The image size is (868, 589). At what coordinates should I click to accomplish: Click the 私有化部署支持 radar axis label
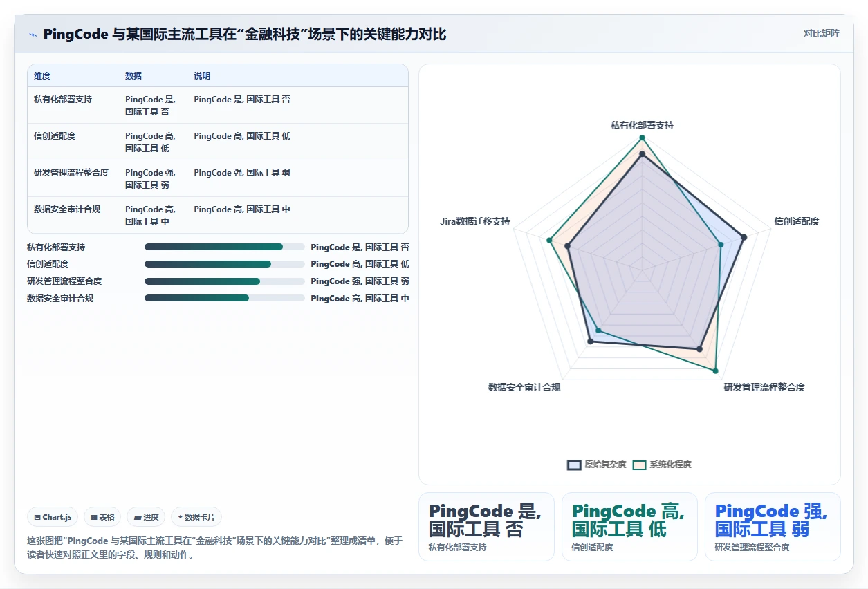click(642, 125)
